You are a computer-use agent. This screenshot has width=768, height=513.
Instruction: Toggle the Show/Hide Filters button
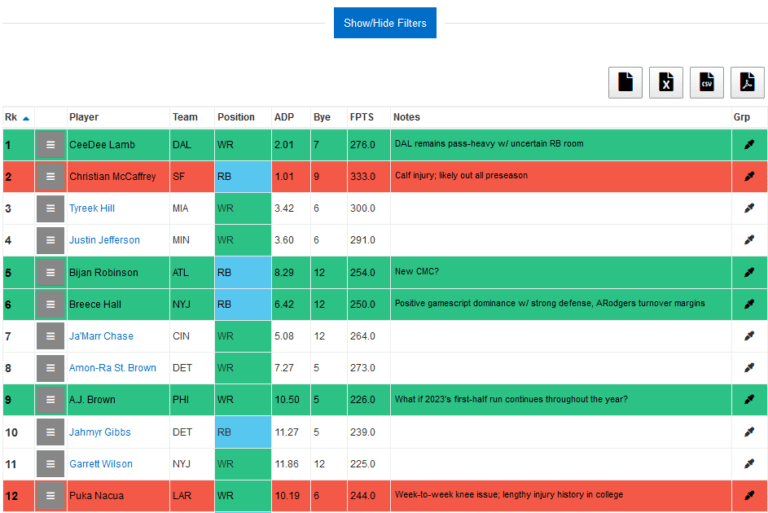point(385,23)
